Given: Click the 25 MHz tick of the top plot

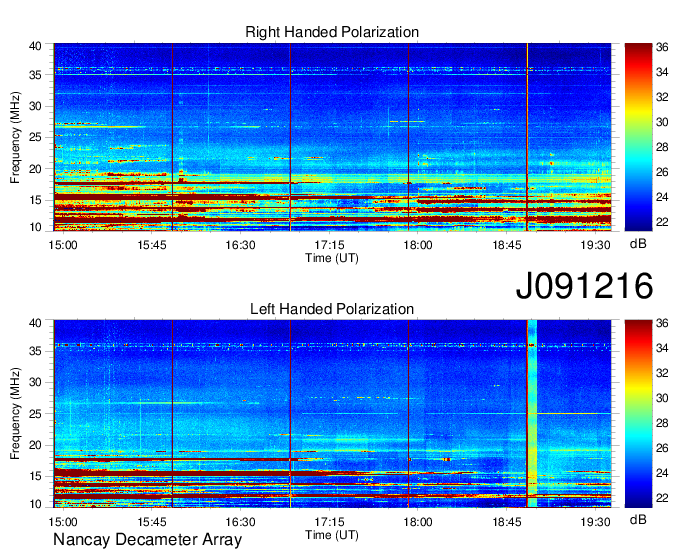Looking at the screenshot, I should coord(35,138).
